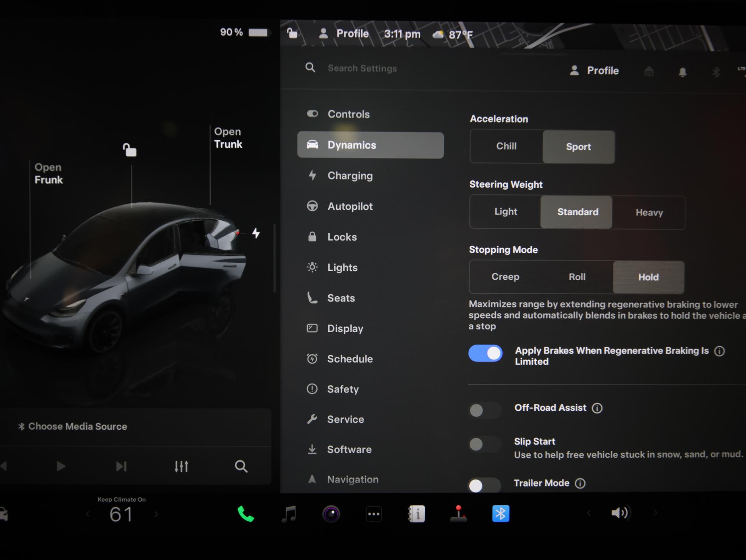Open Display settings
Image resolution: width=746 pixels, height=560 pixels.
pos(370,328)
